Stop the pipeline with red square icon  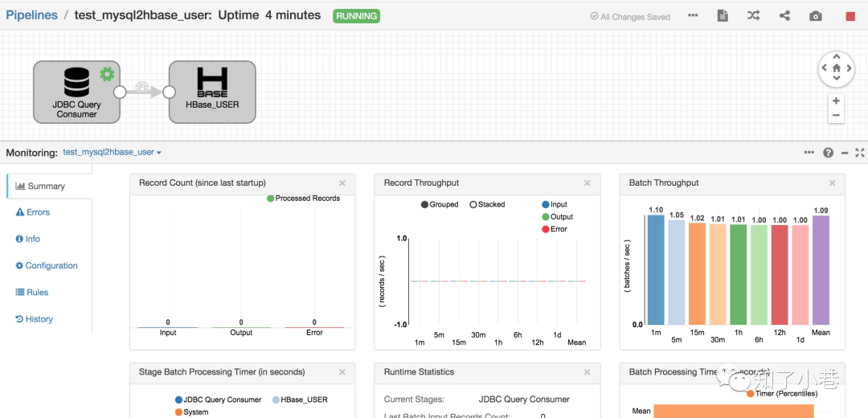(x=850, y=17)
